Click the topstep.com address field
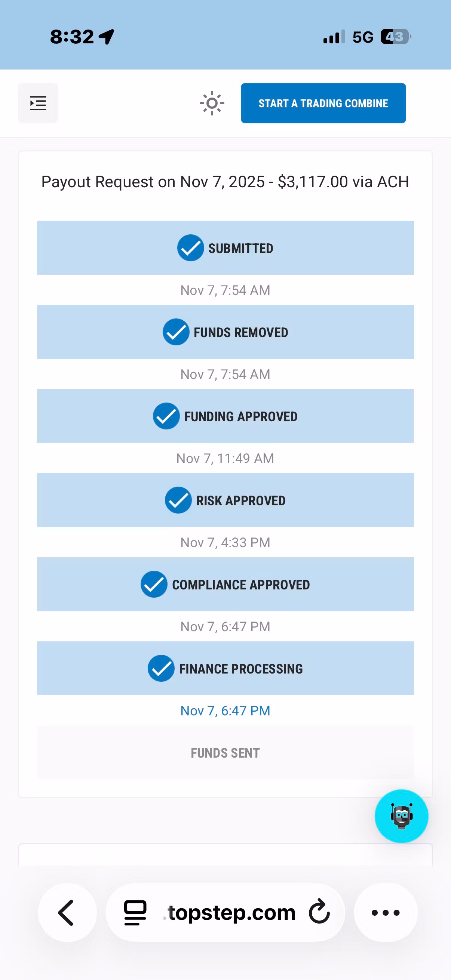Viewport: 451px width, 980px height. coord(225,912)
